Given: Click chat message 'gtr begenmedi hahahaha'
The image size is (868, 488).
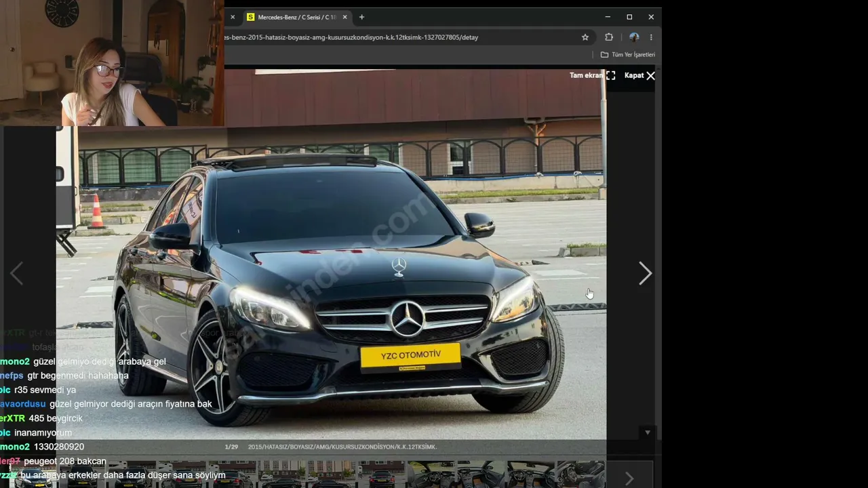Looking at the screenshot, I should click(78, 375).
